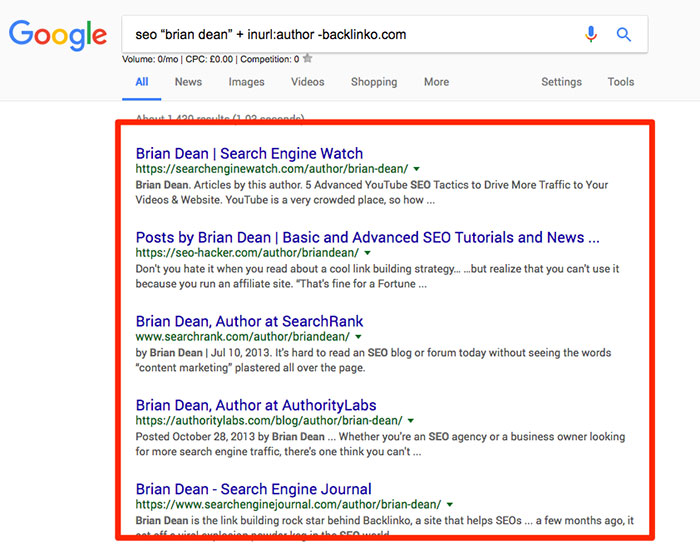Expand dropdown arrow beside seo-hacker.com URL

click(x=367, y=253)
